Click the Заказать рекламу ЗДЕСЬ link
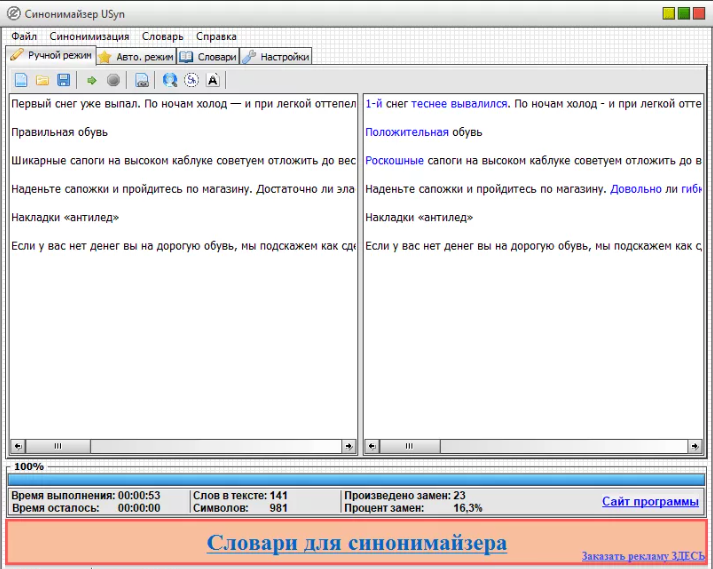 tap(643, 556)
